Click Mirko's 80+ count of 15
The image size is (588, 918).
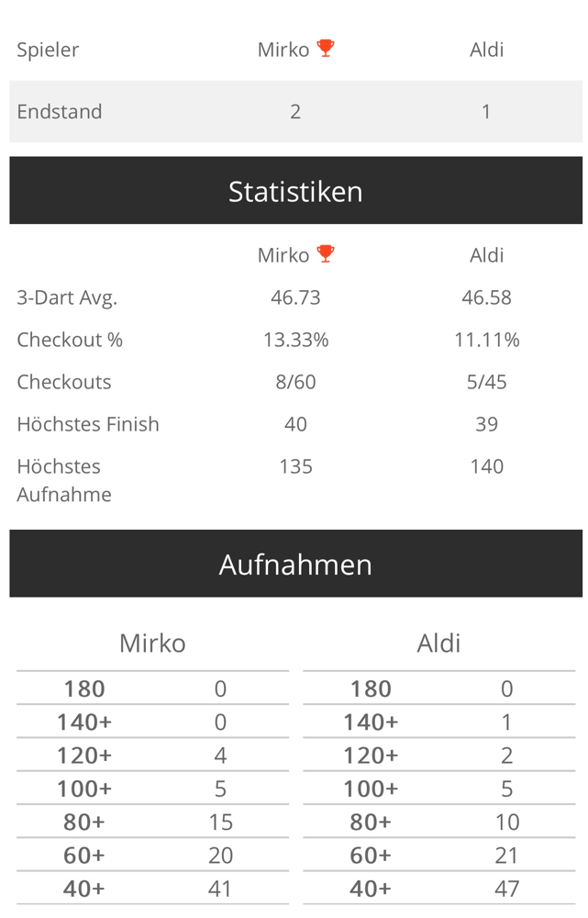pos(220,822)
